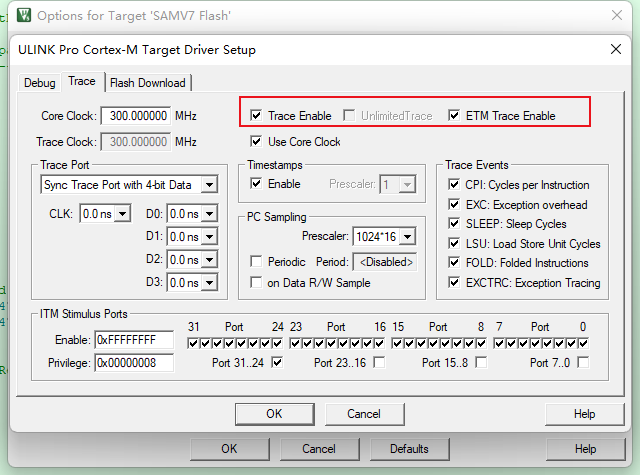Click the Core Clock input field
Viewport: 640px width, 475px height.
click(135, 116)
